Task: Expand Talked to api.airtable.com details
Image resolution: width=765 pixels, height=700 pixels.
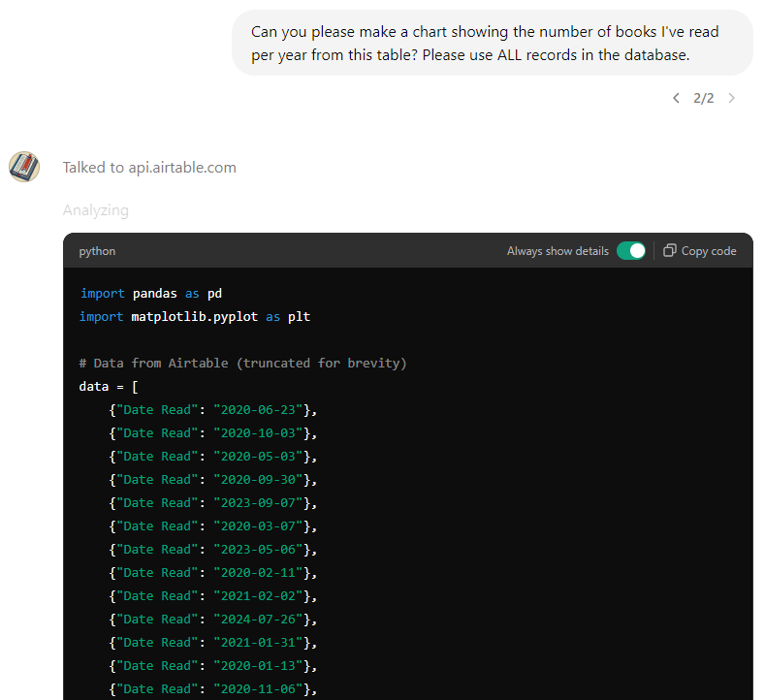Action: pos(149,168)
